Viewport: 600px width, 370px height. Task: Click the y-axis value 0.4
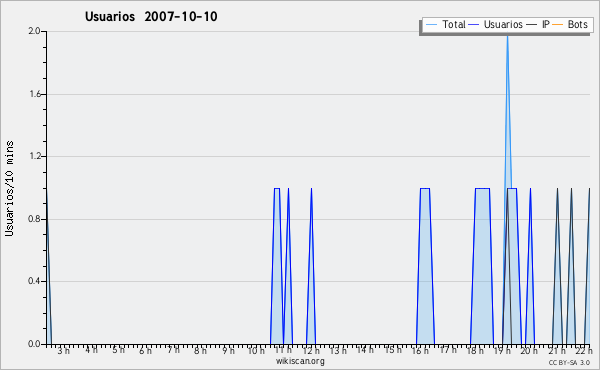pyautogui.click(x=34, y=281)
